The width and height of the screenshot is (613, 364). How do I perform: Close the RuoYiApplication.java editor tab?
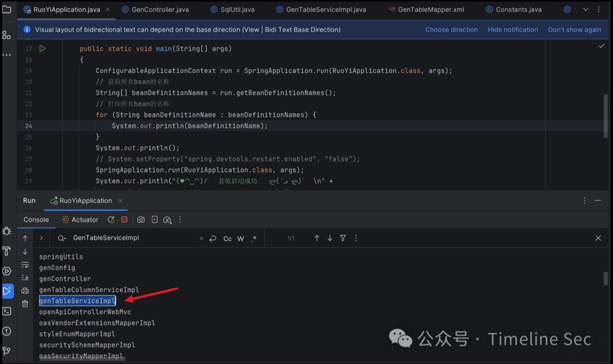point(108,9)
